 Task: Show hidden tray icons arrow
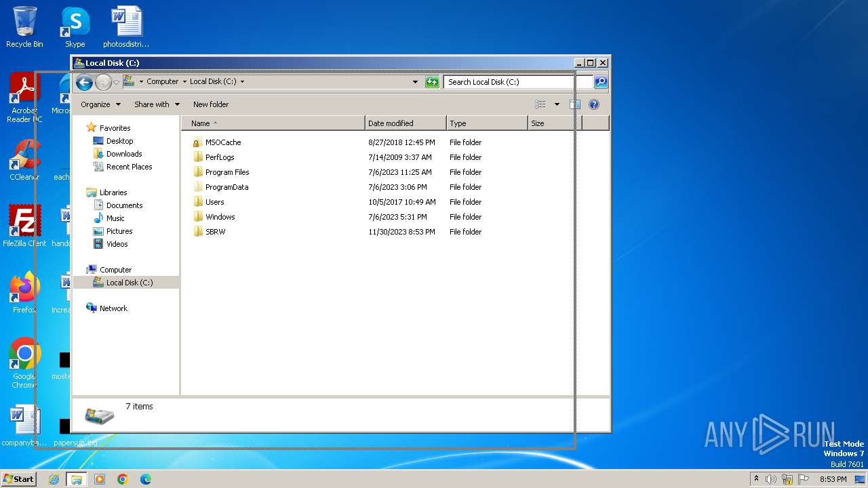tap(757, 479)
